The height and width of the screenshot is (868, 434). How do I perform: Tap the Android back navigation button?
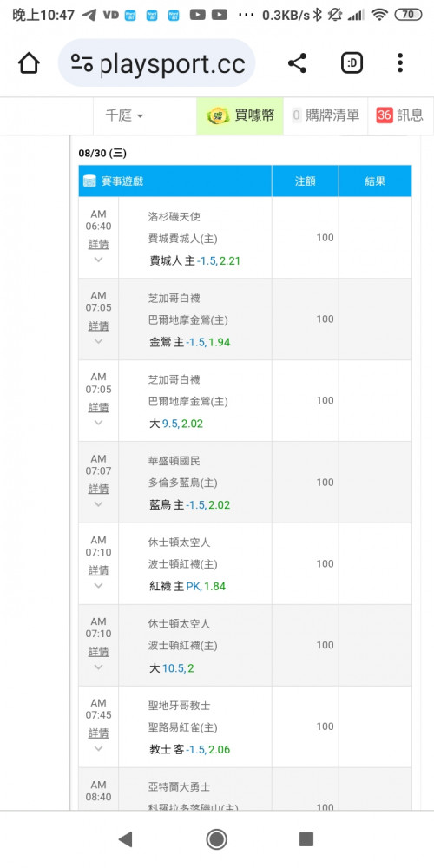[126, 839]
